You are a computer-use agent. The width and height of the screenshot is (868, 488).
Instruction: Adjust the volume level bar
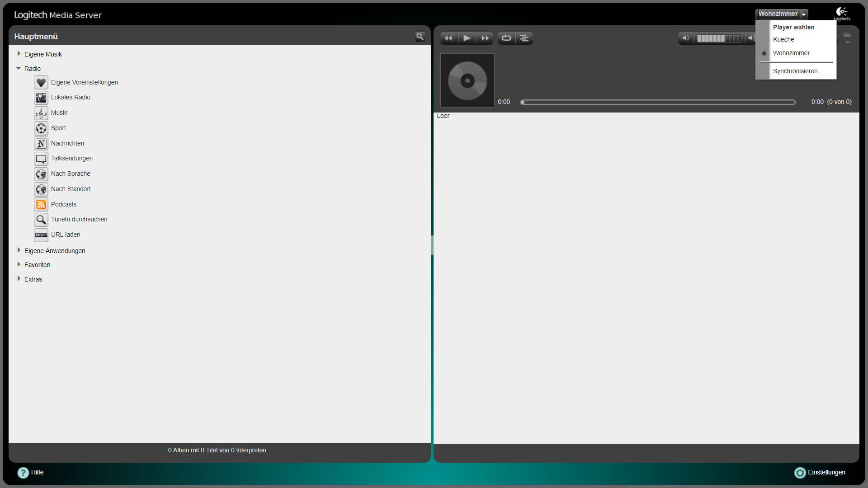tap(719, 38)
